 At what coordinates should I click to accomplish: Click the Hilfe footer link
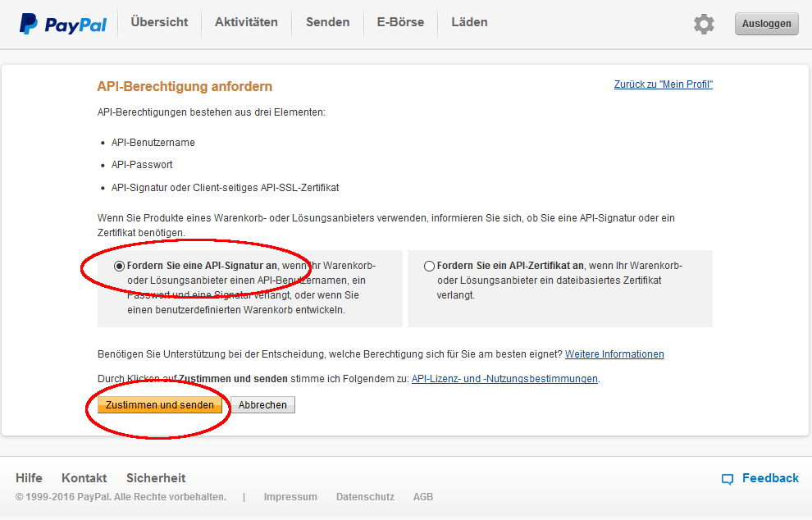pos(29,478)
